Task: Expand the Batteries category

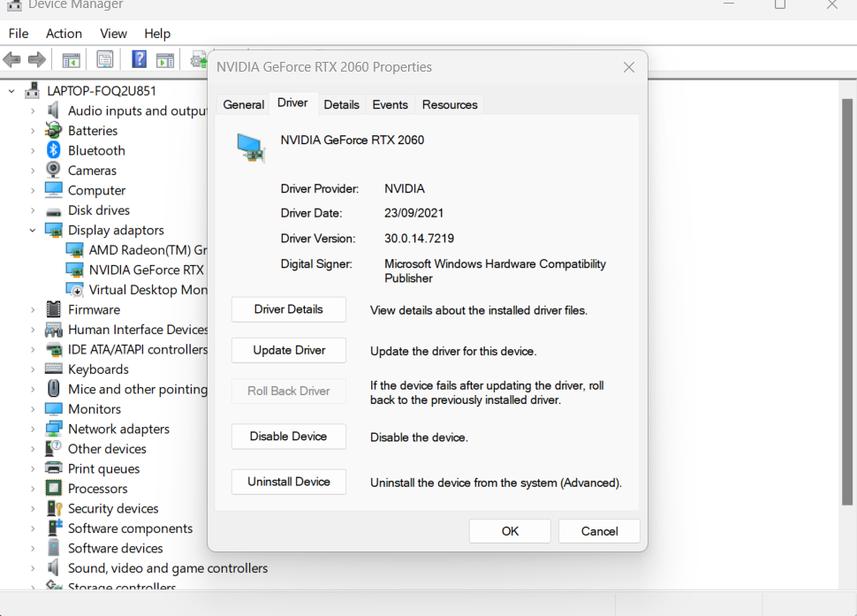Action: coord(33,131)
